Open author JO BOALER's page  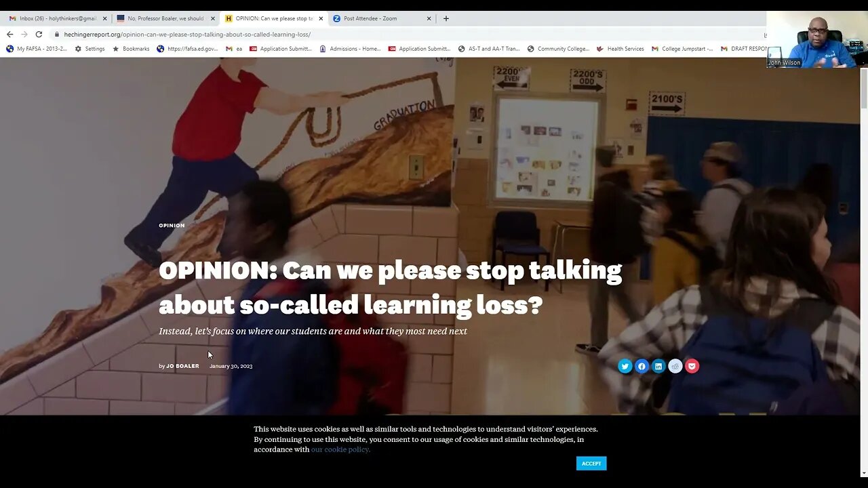182,366
